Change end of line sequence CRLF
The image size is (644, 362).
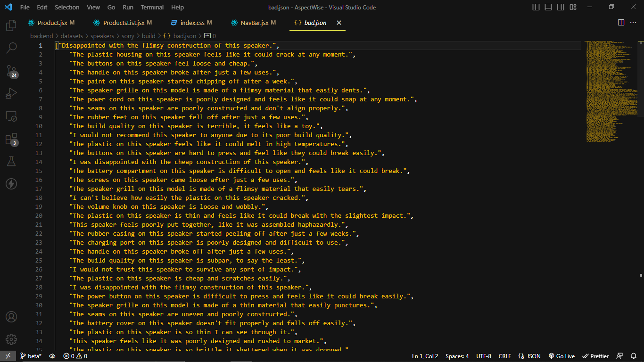point(505,356)
